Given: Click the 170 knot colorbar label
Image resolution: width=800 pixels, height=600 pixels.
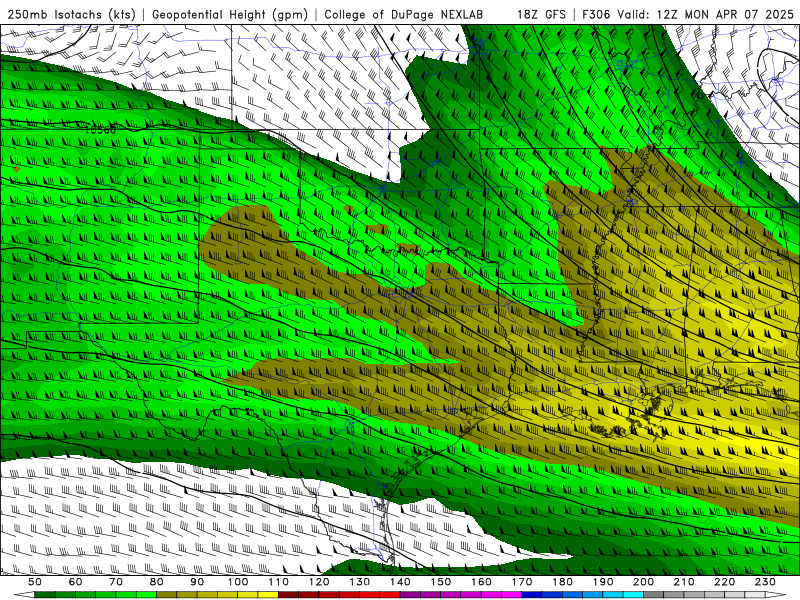Looking at the screenshot, I should (x=521, y=582).
